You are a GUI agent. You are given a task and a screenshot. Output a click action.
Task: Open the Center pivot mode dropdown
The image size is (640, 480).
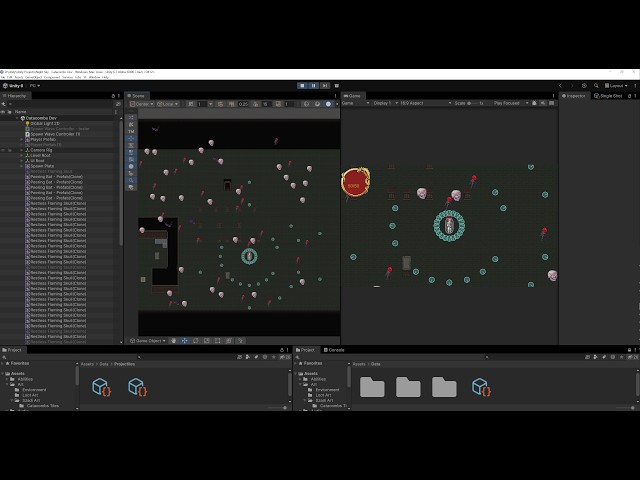coord(142,104)
